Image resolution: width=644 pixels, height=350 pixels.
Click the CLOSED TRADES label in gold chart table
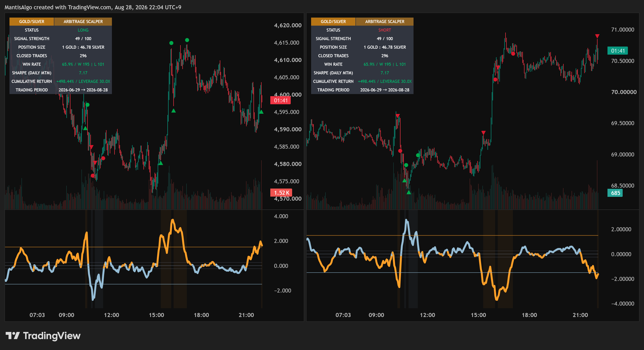32,56
